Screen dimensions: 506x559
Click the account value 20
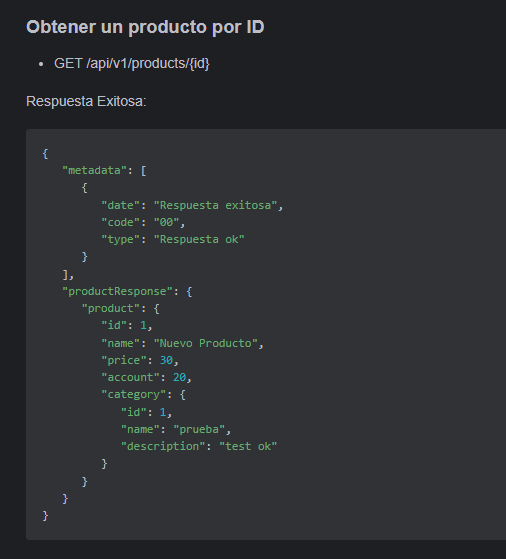tap(179, 378)
